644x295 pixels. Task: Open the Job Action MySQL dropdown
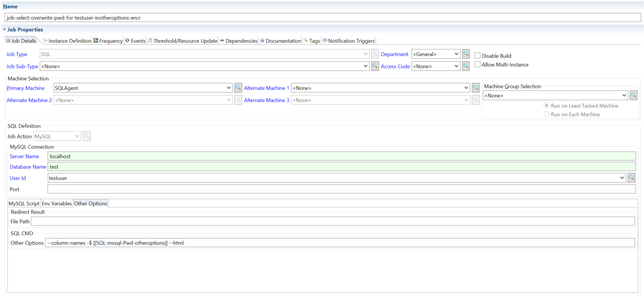pos(78,136)
